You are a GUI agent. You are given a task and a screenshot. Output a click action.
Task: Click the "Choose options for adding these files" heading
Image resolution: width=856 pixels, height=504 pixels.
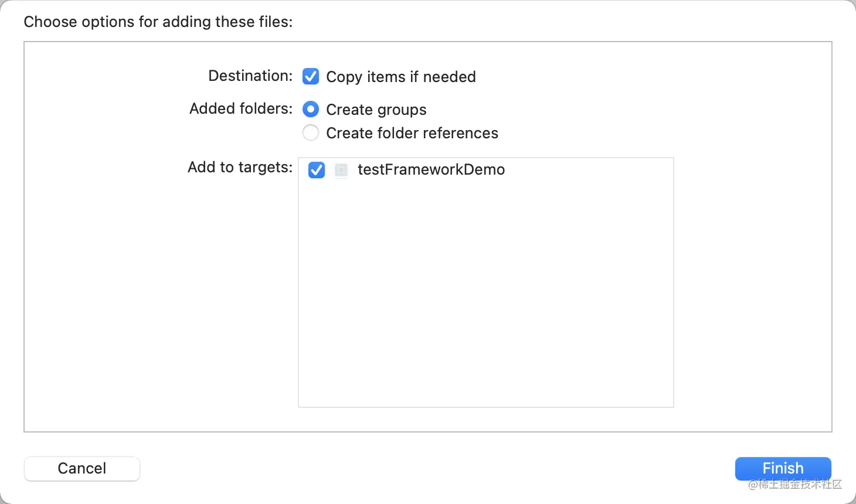click(158, 22)
